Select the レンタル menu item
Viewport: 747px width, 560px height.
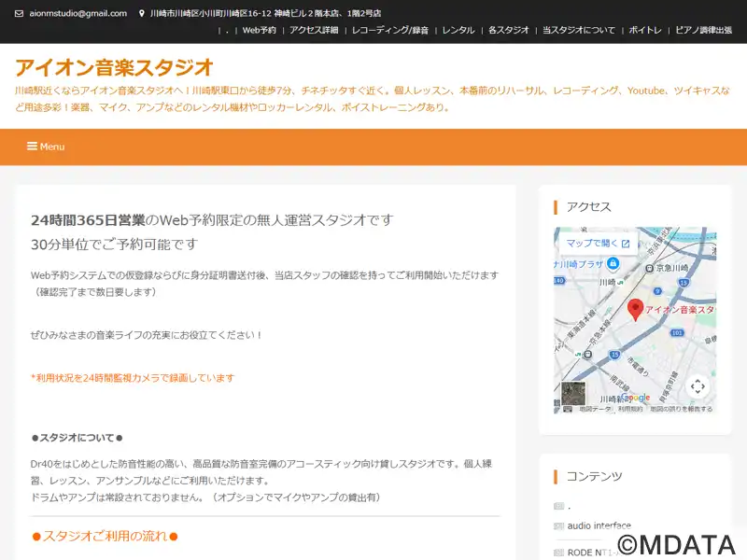(x=458, y=30)
